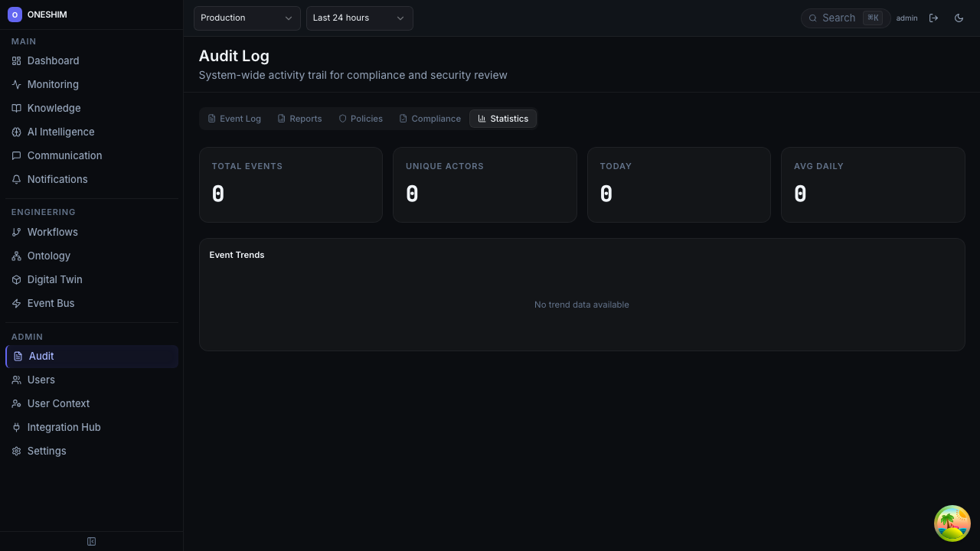The image size is (980, 551).
Task: Click the ONESHIM logo icon
Action: pos(15,15)
